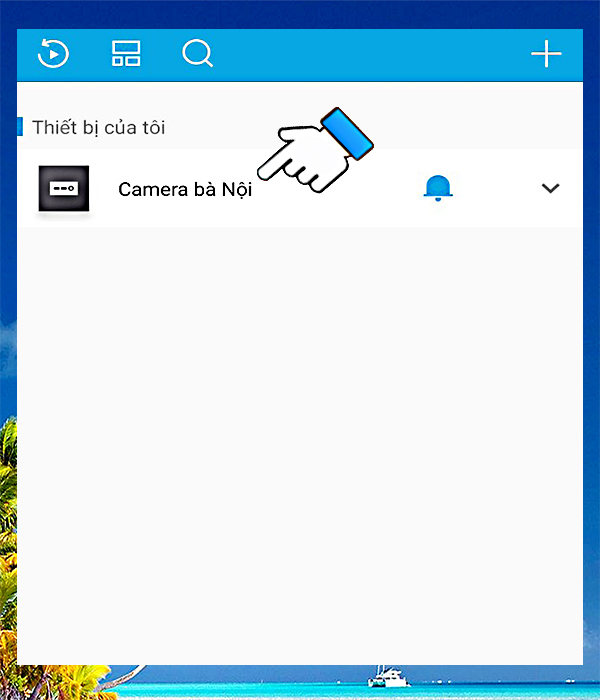Click the blue alarm bell icon
600x700 pixels.
[438, 188]
